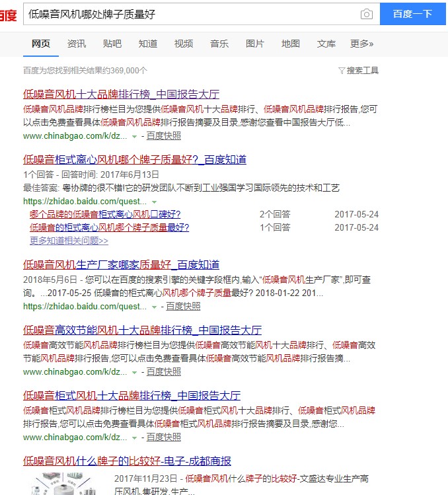
Task: Click the camera image search icon
Action: pos(366,14)
